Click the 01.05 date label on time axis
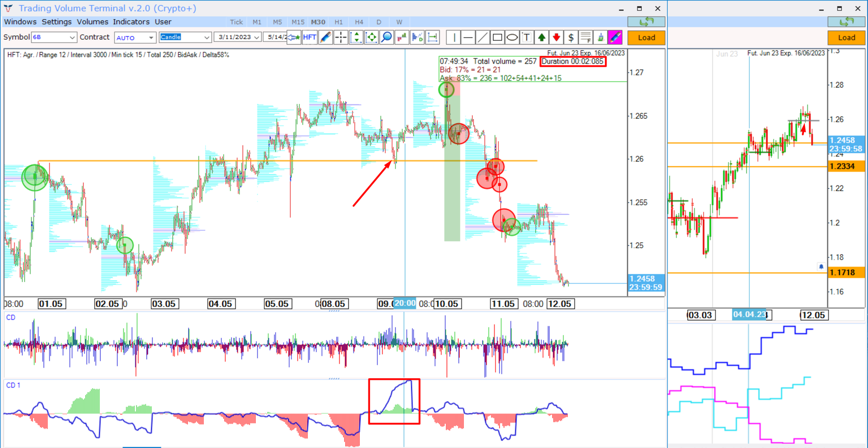This screenshot has height=448, width=868. coord(51,304)
